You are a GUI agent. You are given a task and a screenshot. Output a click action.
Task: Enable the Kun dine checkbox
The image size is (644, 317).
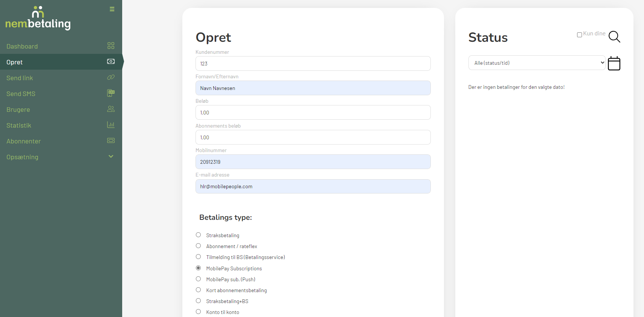coord(579,35)
